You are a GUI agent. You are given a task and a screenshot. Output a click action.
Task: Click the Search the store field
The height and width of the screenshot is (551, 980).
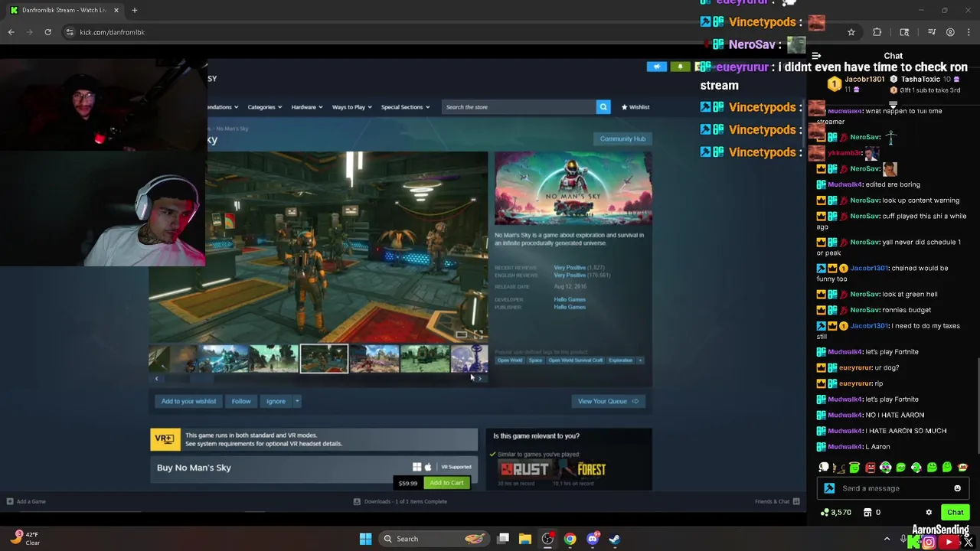click(x=519, y=107)
